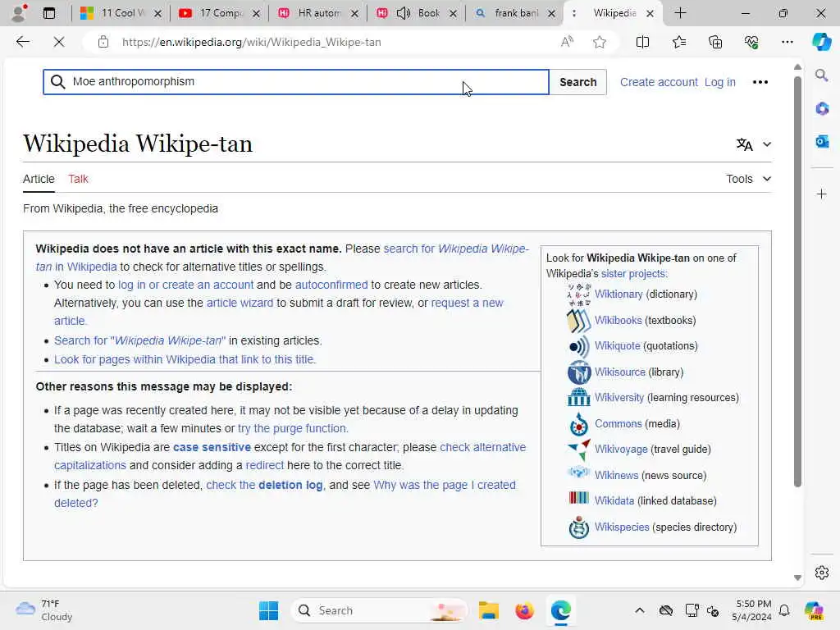View site information lock icon
The width and height of the screenshot is (840, 630).
[103, 42]
